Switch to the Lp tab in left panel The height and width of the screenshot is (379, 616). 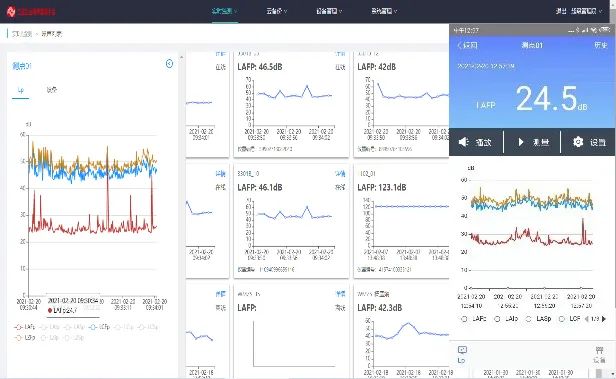click(20, 90)
